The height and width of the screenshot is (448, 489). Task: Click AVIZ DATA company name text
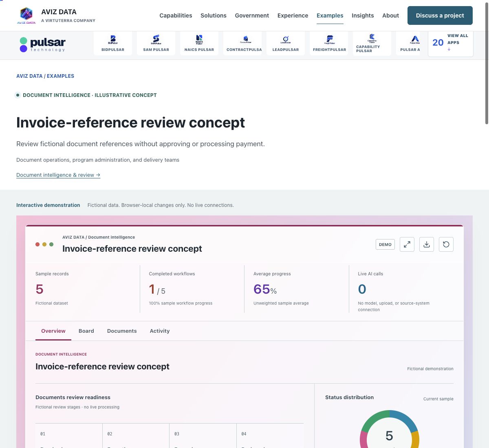59,12
